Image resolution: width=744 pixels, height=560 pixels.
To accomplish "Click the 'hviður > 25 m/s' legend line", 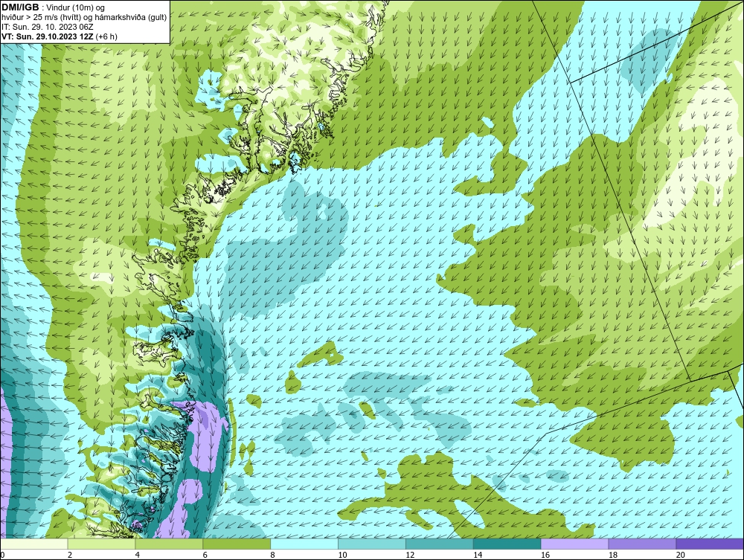I will pyautogui.click(x=84, y=18).
